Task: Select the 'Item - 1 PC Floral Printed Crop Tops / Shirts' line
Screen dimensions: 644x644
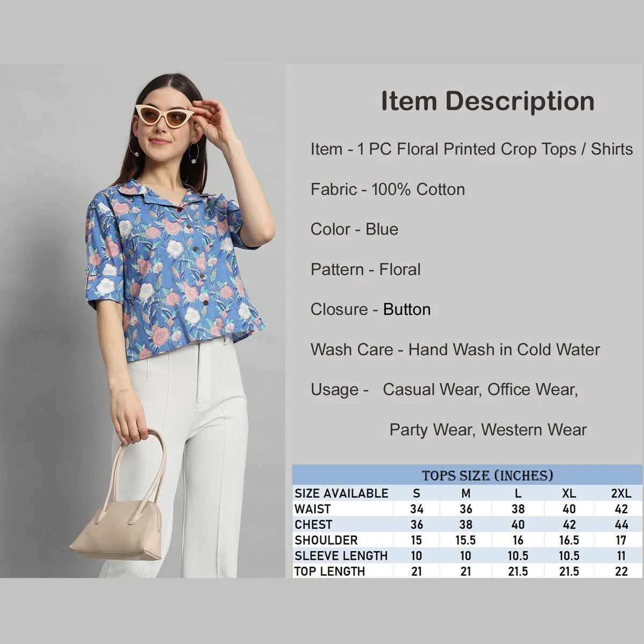Action: pos(472,149)
